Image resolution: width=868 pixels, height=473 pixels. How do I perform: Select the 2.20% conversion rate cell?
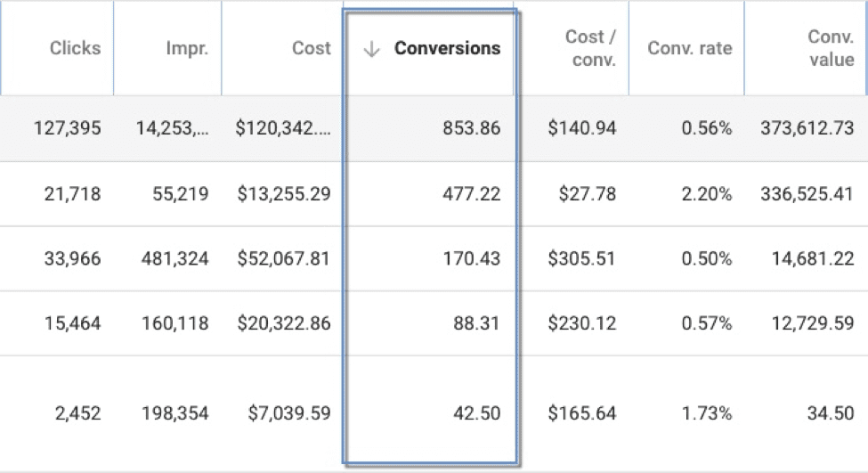point(707,193)
